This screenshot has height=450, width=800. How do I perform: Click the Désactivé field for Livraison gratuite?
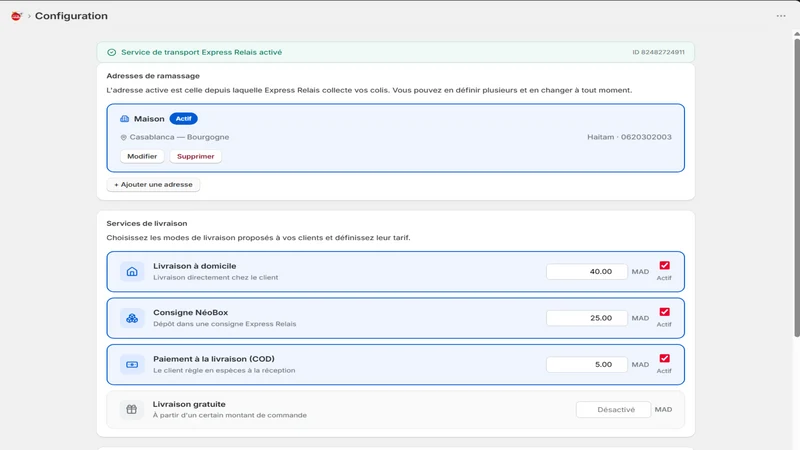tap(614, 409)
